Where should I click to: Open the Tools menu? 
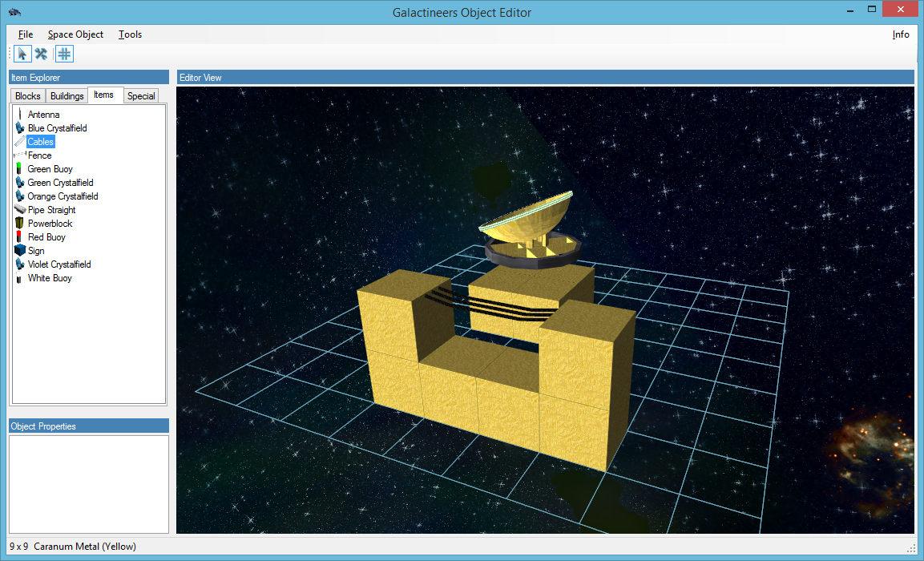click(x=130, y=34)
